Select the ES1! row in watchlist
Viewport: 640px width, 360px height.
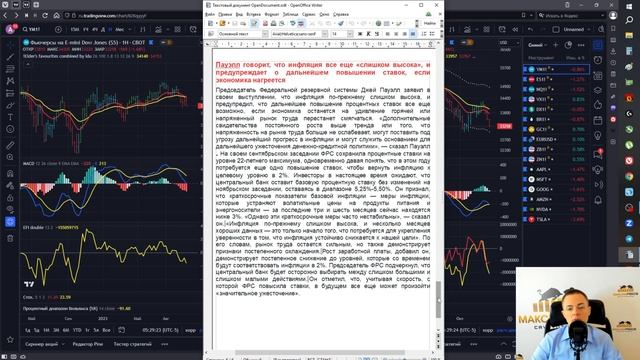[x=556, y=79]
